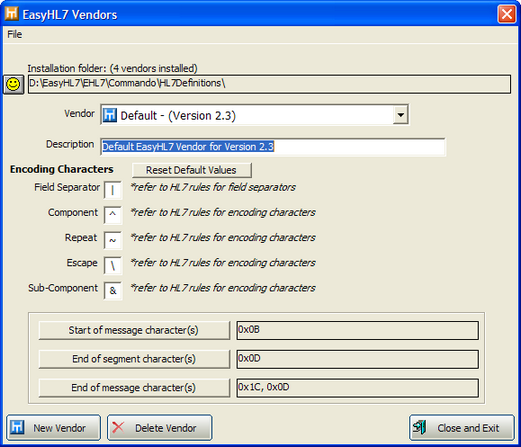Image resolution: width=521 pixels, height=447 pixels.
Task: Click Start of message character(s) button
Action: click(x=134, y=330)
